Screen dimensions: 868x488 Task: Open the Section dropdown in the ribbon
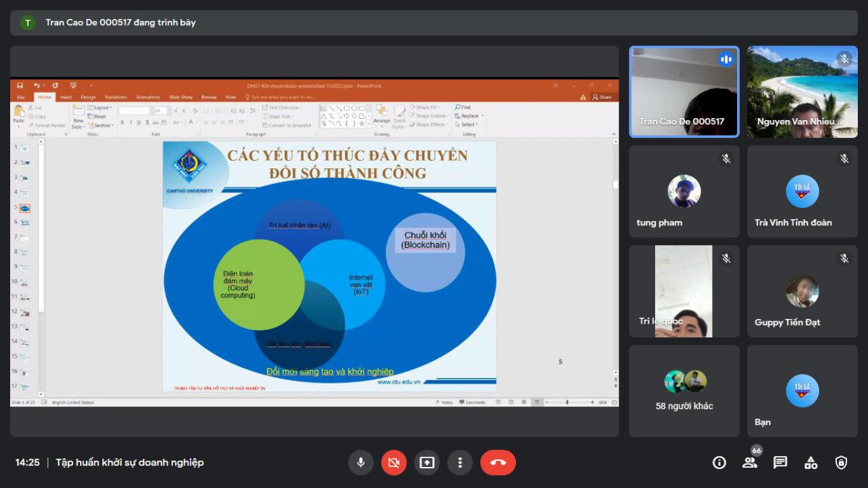[x=102, y=126]
